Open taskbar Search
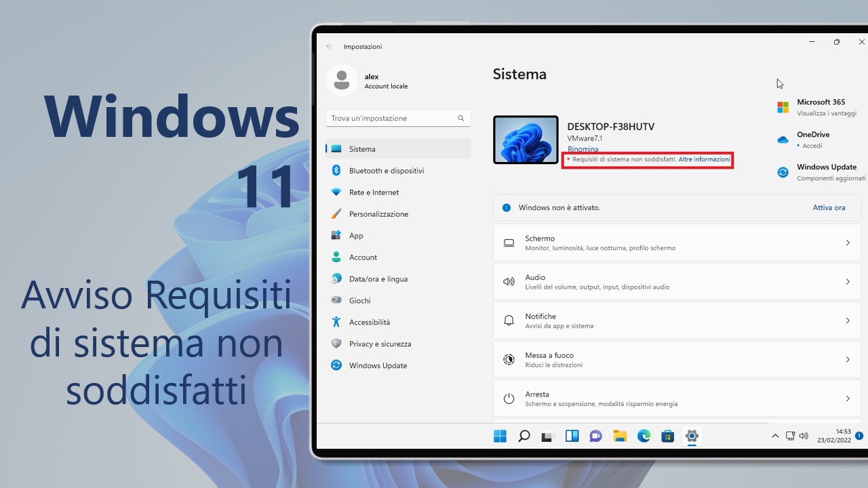Image resolution: width=868 pixels, height=488 pixels. 524,436
